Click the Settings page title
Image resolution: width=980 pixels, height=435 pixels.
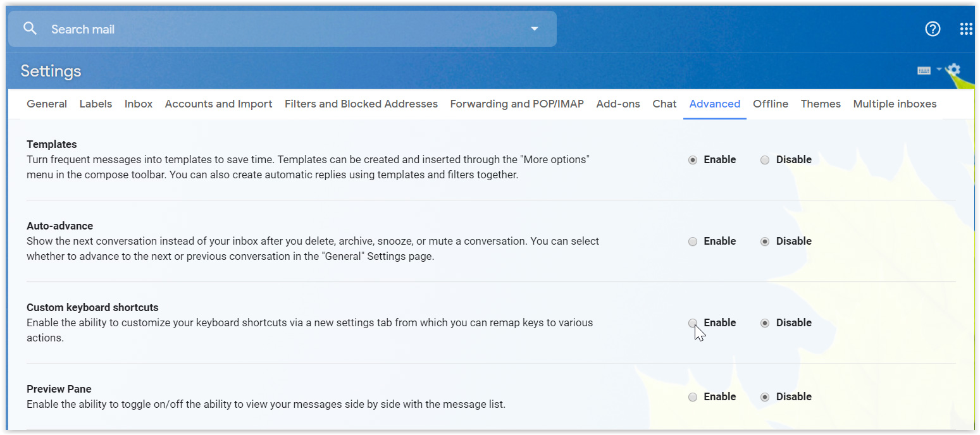tap(51, 71)
